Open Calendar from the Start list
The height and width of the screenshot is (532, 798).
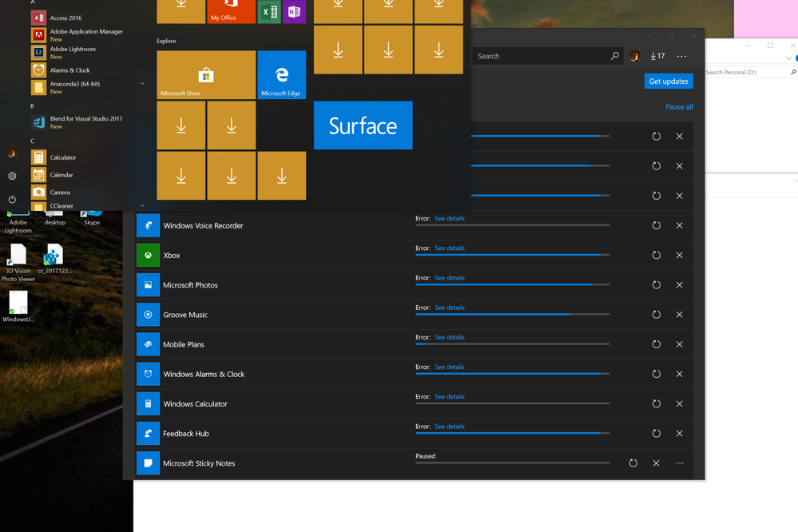pos(61,175)
